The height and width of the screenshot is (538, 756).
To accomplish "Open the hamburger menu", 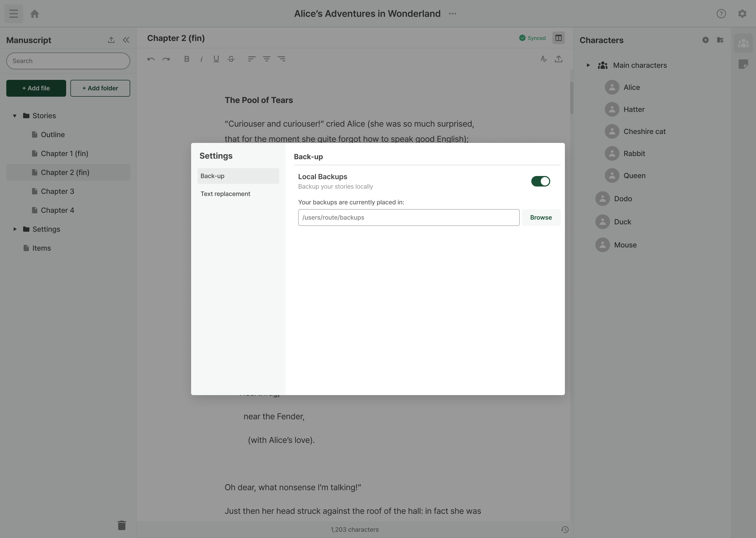I will (14, 14).
